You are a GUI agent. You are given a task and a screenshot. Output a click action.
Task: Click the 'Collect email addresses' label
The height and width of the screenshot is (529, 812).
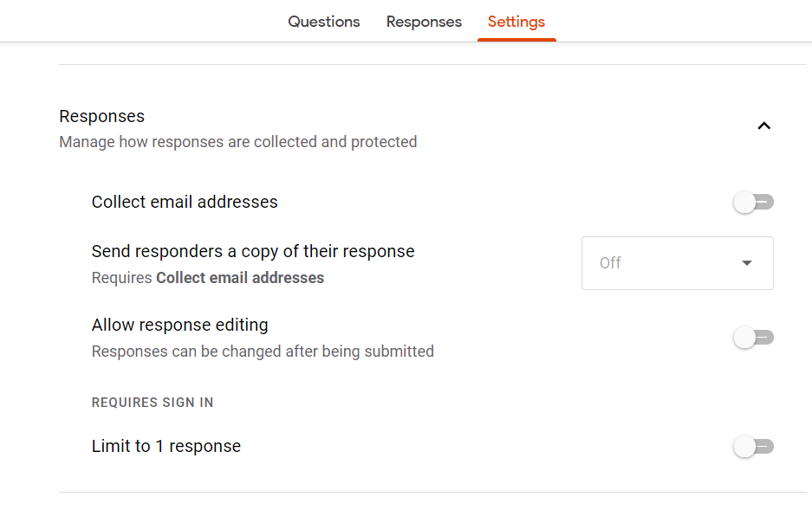[x=185, y=202]
